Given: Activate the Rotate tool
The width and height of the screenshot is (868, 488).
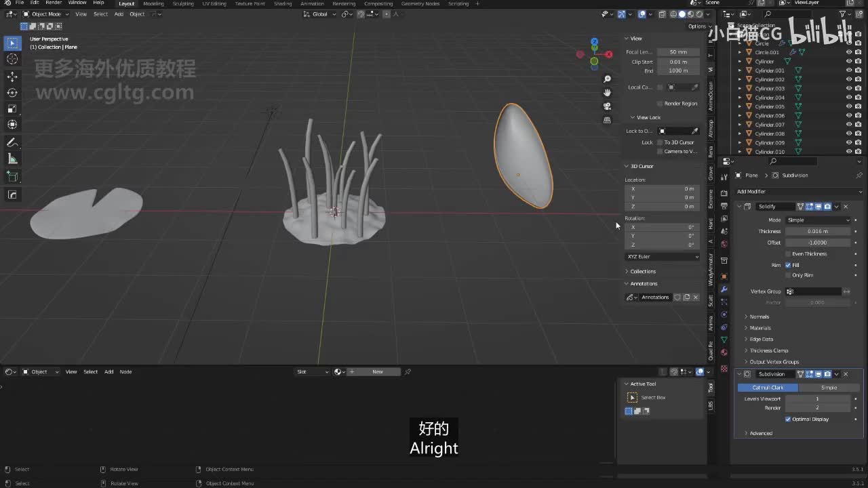Looking at the screenshot, I should [x=12, y=92].
